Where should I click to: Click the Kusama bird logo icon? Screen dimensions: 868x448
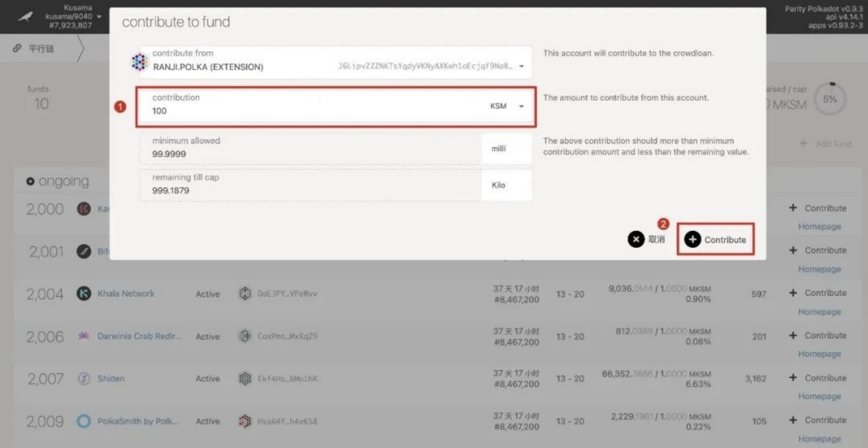tap(26, 16)
